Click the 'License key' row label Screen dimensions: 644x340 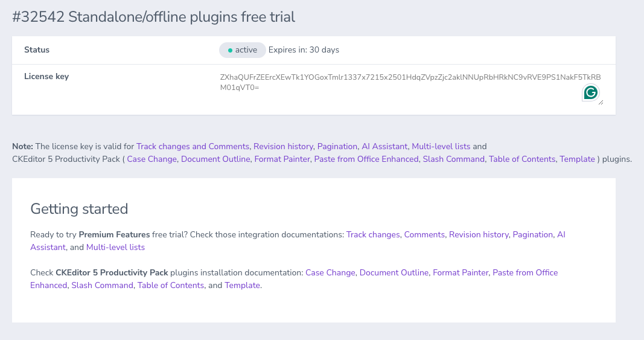[x=46, y=77]
